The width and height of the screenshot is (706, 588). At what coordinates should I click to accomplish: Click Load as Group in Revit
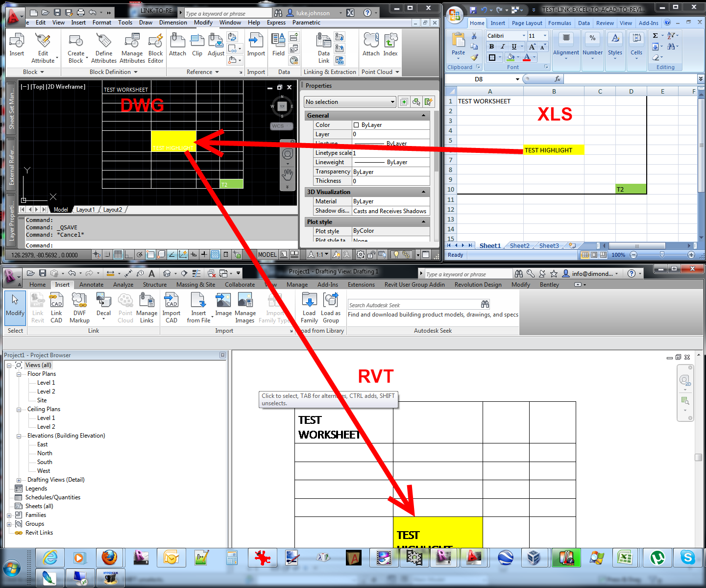[331, 308]
